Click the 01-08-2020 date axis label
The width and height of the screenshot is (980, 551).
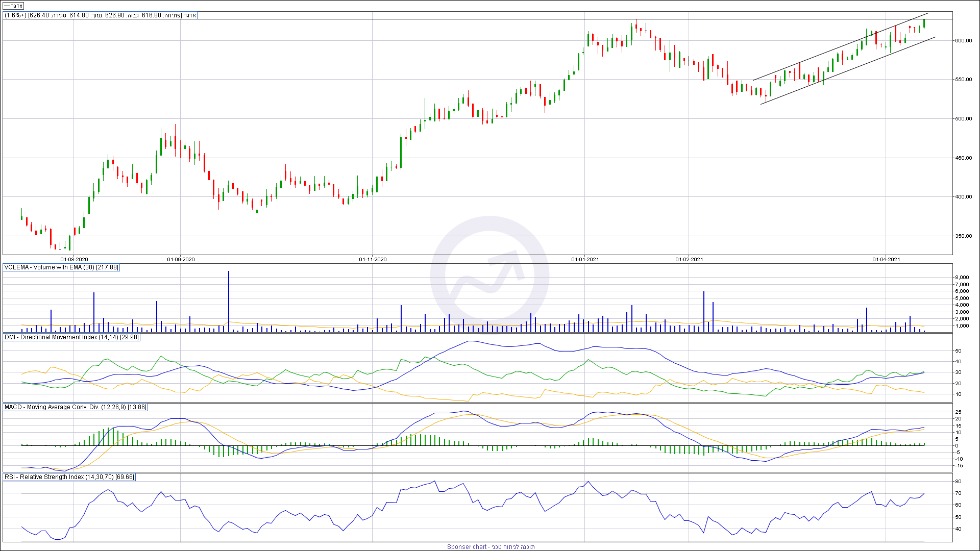click(74, 260)
